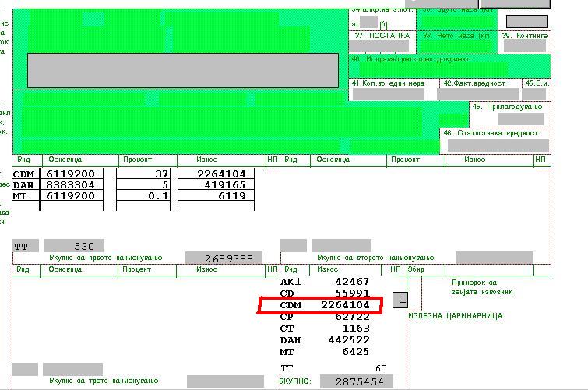Click first settlement total field 2689388
The height and width of the screenshot is (390, 588).
tap(224, 258)
